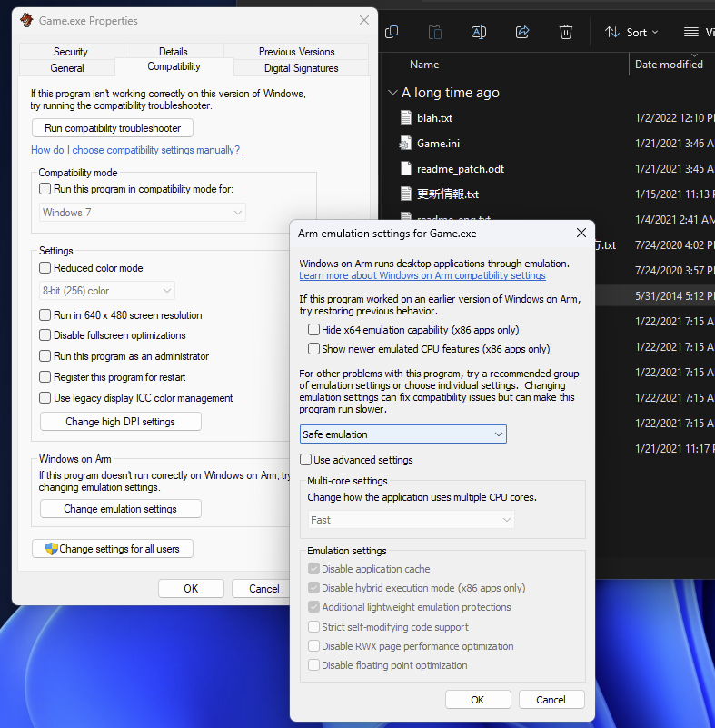
Task: Open the 8-bit (256) color dropdown
Action: tap(107, 291)
